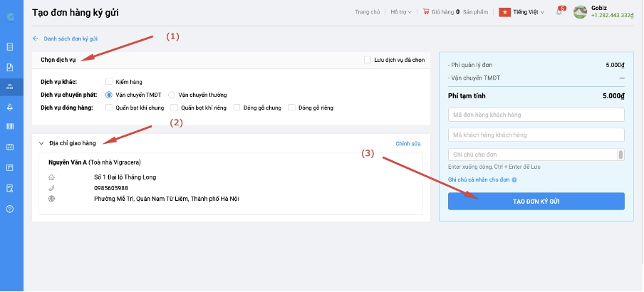This screenshot has width=644, height=292.
Task: Click the info icon beside Ghi chú cá nhân
Action: (514, 179)
